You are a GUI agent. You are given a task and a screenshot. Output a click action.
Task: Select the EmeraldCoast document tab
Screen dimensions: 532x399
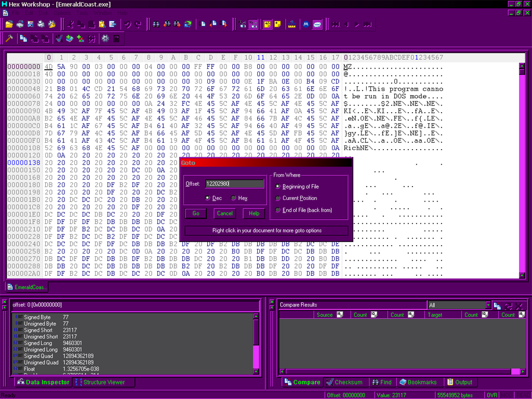click(26, 287)
